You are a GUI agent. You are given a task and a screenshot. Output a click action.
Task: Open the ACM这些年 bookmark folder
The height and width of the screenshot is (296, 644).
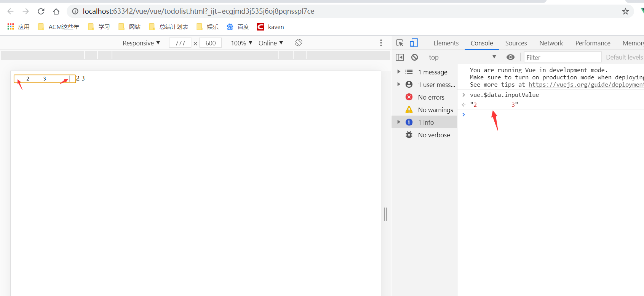pos(59,27)
